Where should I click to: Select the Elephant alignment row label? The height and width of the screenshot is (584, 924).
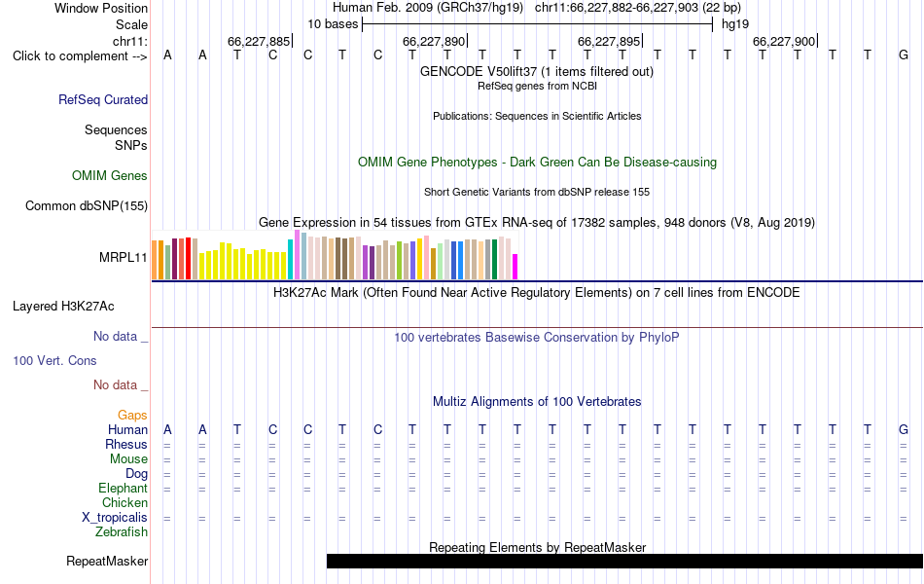(x=124, y=489)
